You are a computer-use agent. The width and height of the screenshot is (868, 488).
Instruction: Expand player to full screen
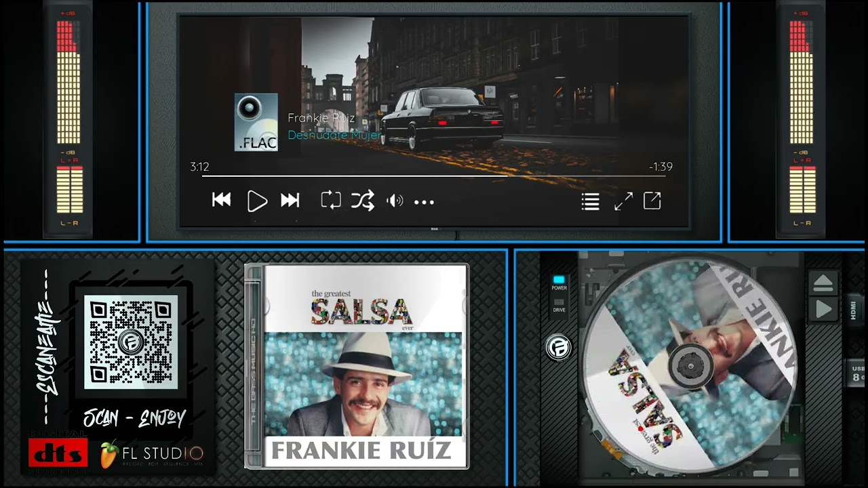(623, 201)
